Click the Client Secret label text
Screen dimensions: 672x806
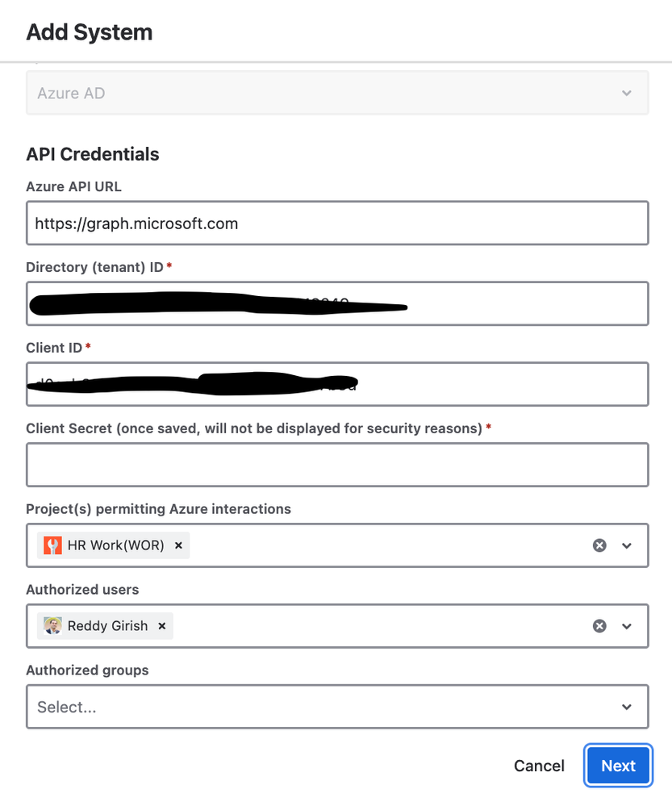254,428
